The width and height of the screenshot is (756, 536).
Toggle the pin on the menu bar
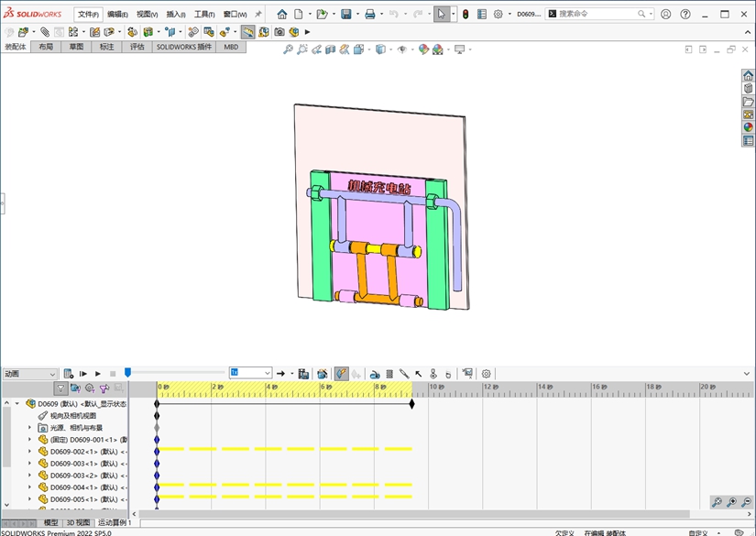(x=258, y=15)
